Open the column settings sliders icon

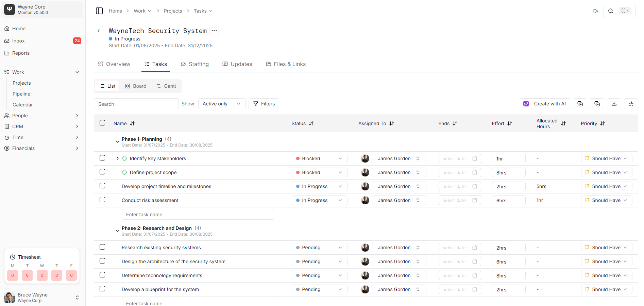(x=631, y=104)
